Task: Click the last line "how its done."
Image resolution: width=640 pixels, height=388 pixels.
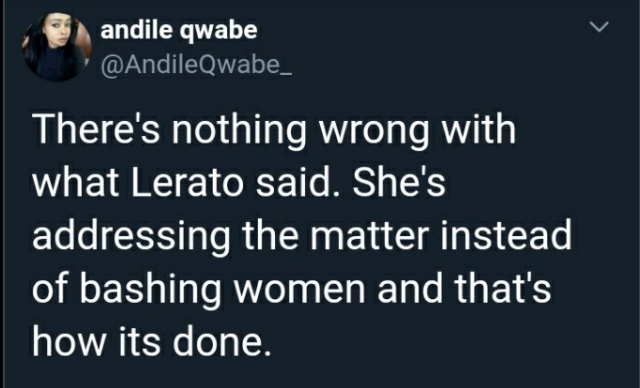Action: point(152,341)
